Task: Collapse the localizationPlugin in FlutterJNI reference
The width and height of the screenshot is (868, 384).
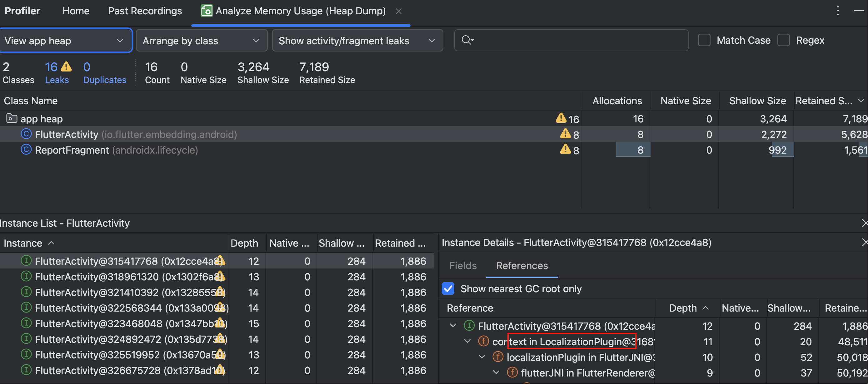Action: pos(482,357)
